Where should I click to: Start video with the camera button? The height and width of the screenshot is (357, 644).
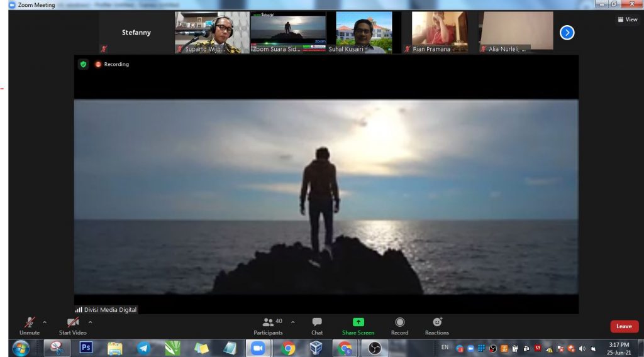click(73, 325)
